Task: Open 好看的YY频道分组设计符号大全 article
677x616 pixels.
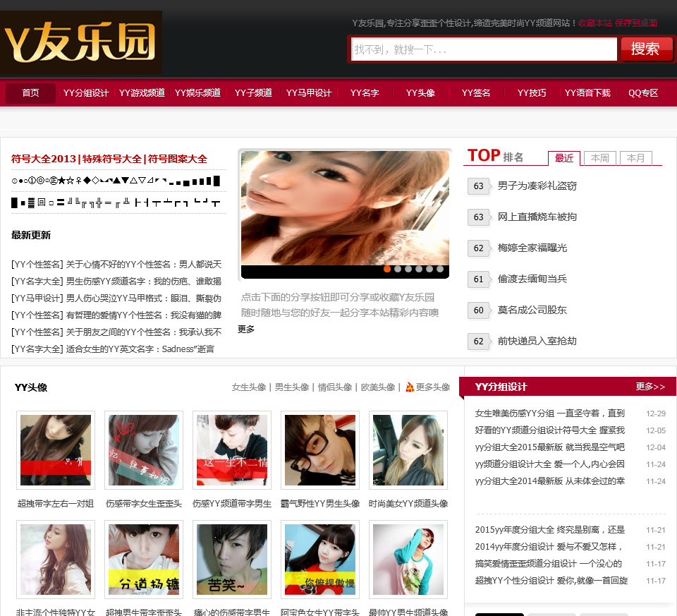Action: click(x=549, y=430)
